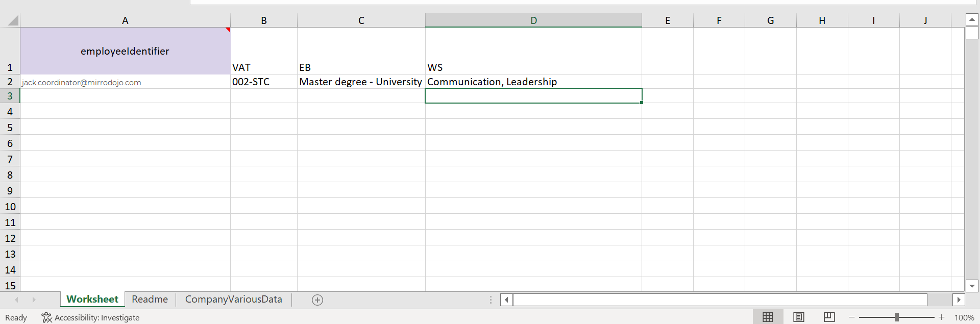Click the vertical scrollbar thumb
This screenshot has height=324, width=980.
pyautogui.click(x=972, y=33)
